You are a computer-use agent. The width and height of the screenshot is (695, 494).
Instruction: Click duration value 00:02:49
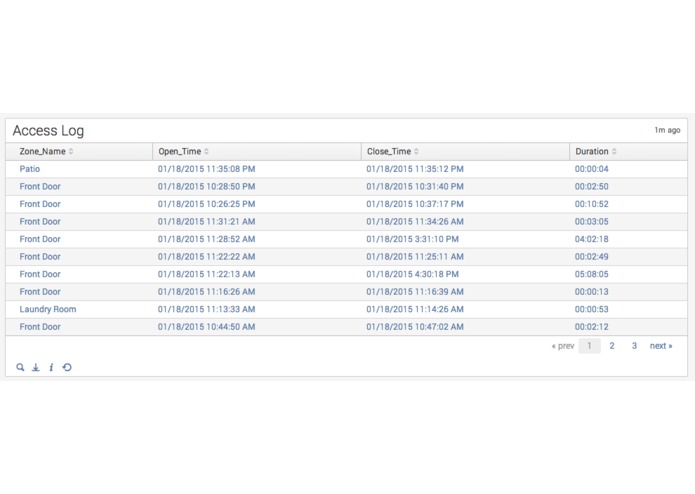coord(592,257)
